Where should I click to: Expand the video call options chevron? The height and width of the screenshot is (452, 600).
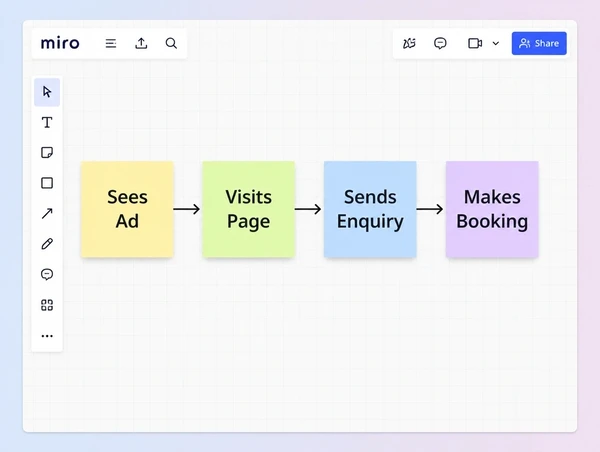(x=496, y=43)
